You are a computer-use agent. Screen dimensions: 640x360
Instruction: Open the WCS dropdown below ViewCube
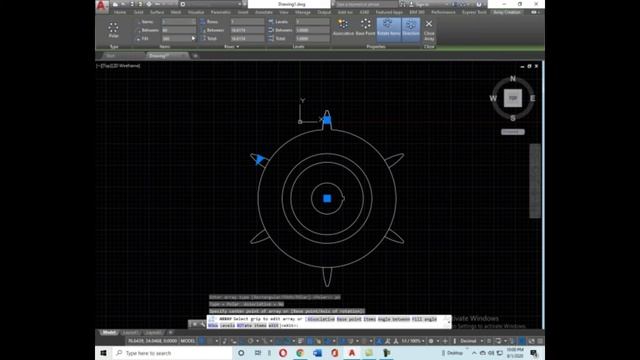[513, 132]
